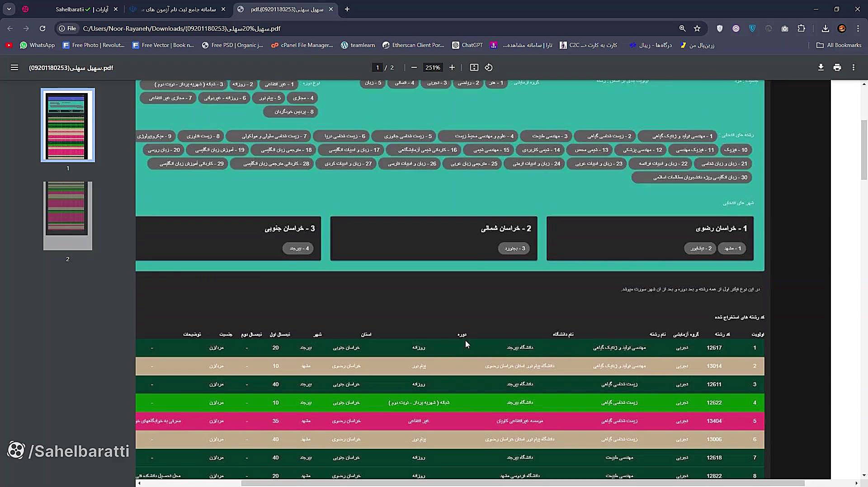868x487 pixels.
Task: Open the ChatGPT bookmark
Action: [467, 45]
